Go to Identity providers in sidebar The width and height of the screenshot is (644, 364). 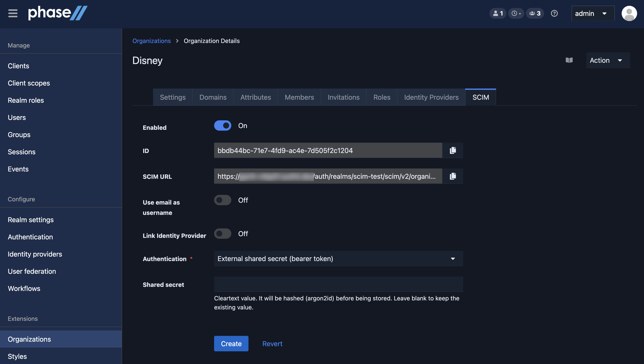61,254
